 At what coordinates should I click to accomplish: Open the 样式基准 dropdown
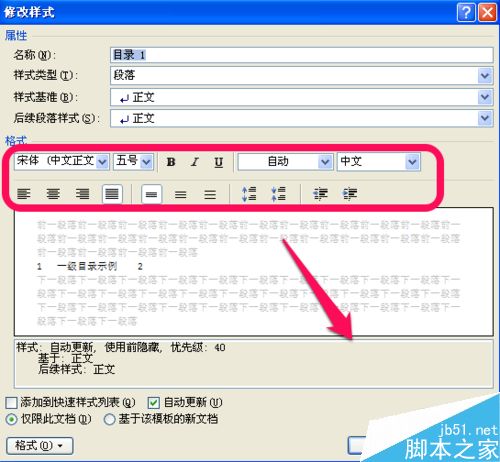click(x=485, y=97)
